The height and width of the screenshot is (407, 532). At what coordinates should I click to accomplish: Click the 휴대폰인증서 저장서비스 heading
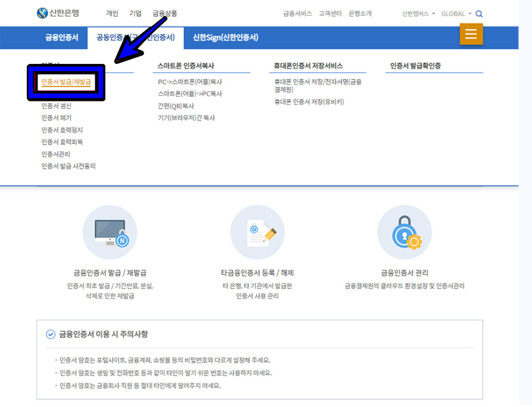click(x=308, y=66)
